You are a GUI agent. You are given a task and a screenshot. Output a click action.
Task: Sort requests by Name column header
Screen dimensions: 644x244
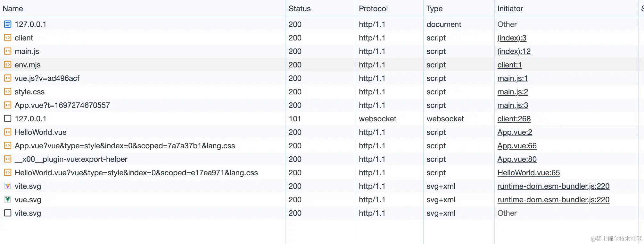pos(13,9)
